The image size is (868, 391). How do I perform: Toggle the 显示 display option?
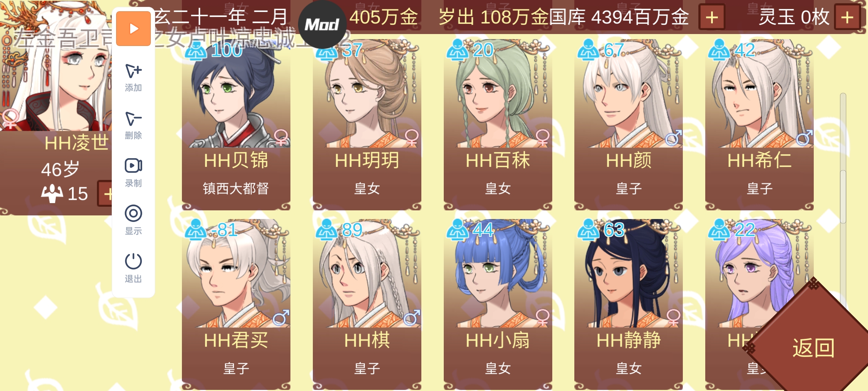point(133,220)
